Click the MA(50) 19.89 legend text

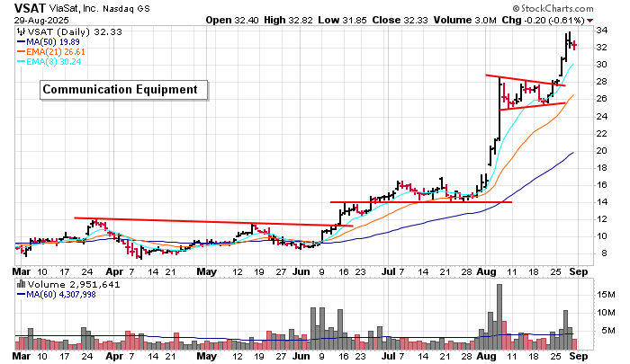pyautogui.click(x=52, y=42)
